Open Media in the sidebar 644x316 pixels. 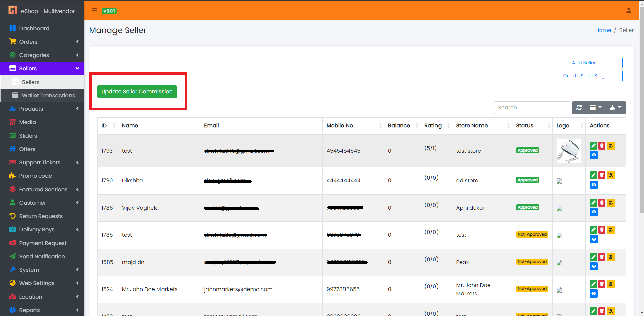pyautogui.click(x=42, y=122)
